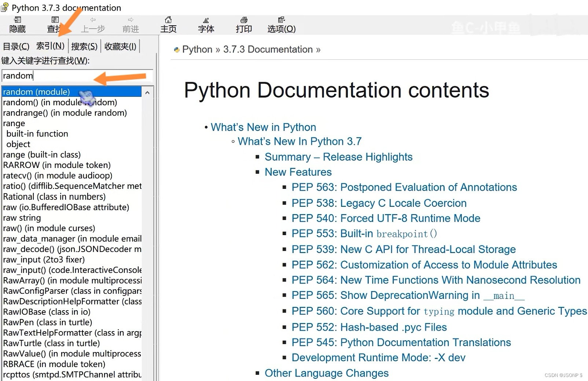Viewport: 588px width, 381px height.
Task: Select random (module) index entry
Action: click(71, 92)
